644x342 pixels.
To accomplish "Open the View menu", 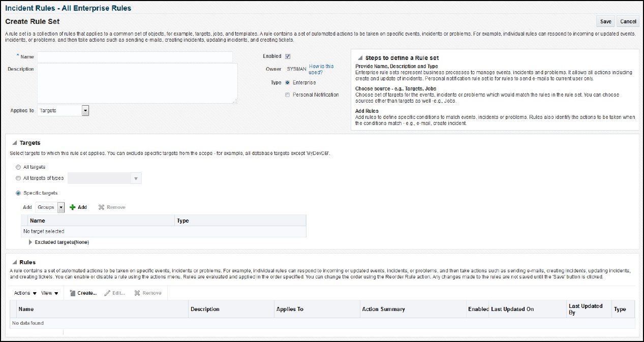I will pyautogui.click(x=50, y=293).
